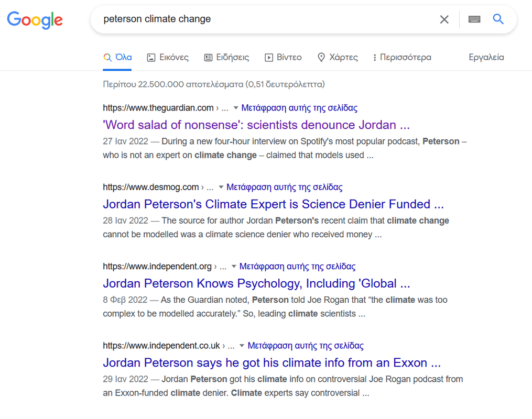The image size is (532, 419).
Task: Switch to Χάρτες tab
Action: (337, 57)
